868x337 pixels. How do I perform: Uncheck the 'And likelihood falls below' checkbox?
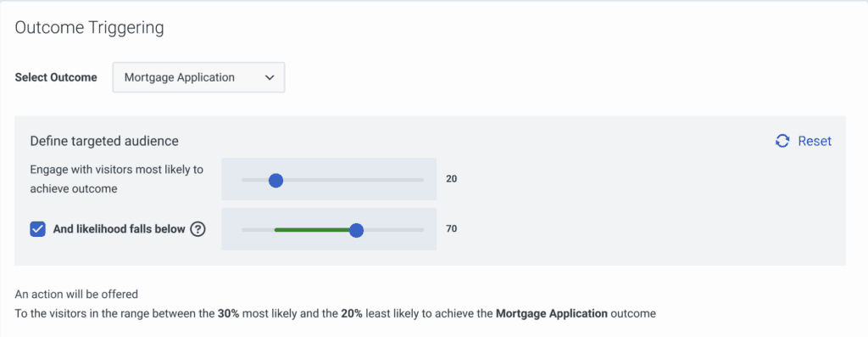(37, 229)
